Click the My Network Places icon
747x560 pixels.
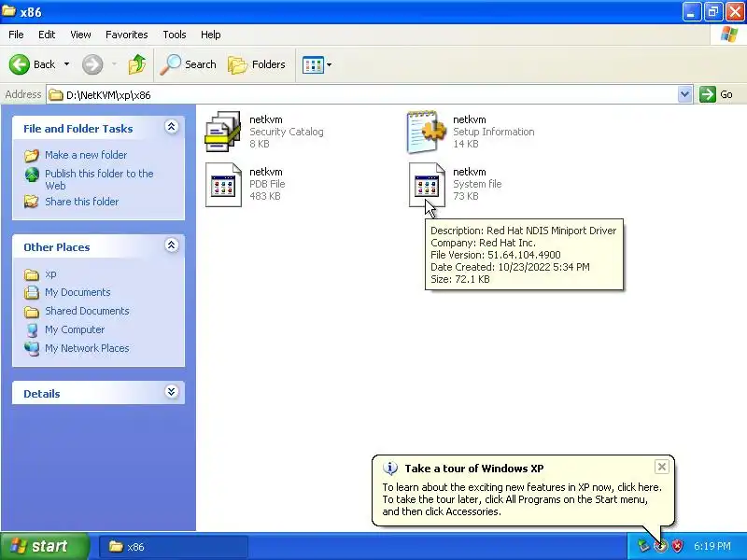click(32, 348)
